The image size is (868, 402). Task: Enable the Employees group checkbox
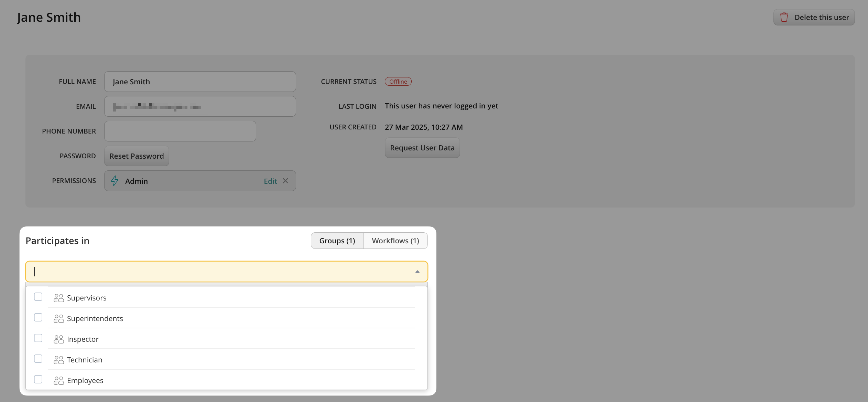coord(38,379)
